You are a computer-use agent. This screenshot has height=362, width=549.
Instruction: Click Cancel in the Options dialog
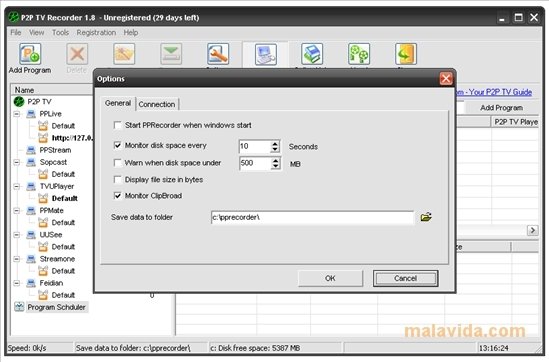point(405,278)
